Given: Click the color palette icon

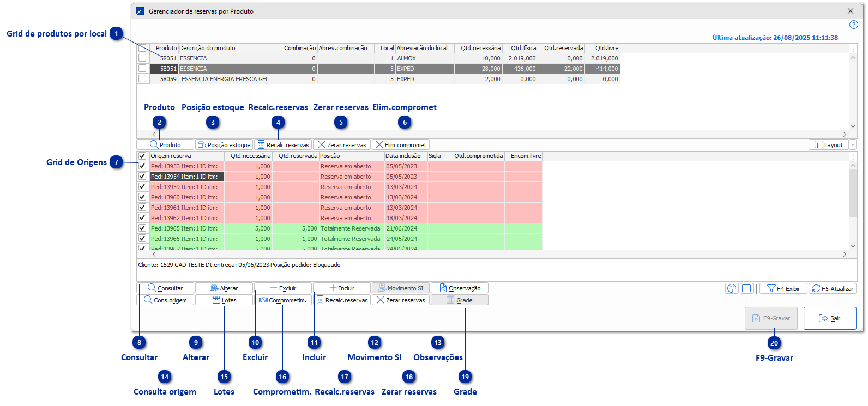Looking at the screenshot, I should 732,289.
